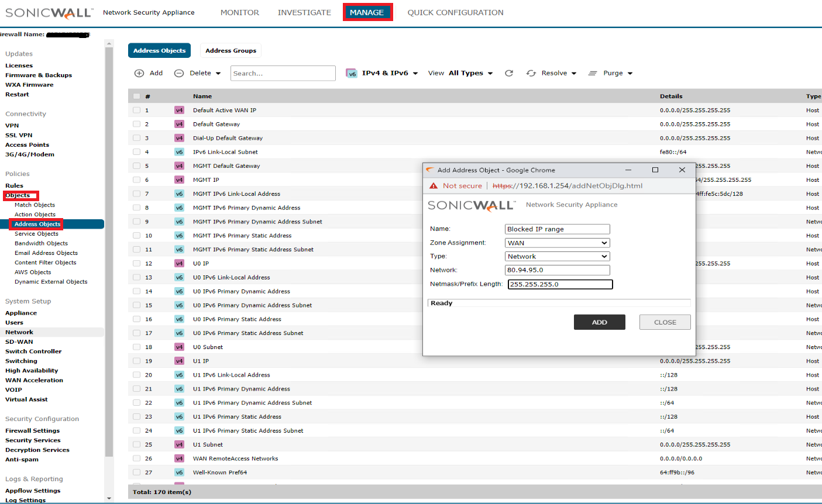Select the MANAGE top tab
Screen dimensions: 822x504
367,12
